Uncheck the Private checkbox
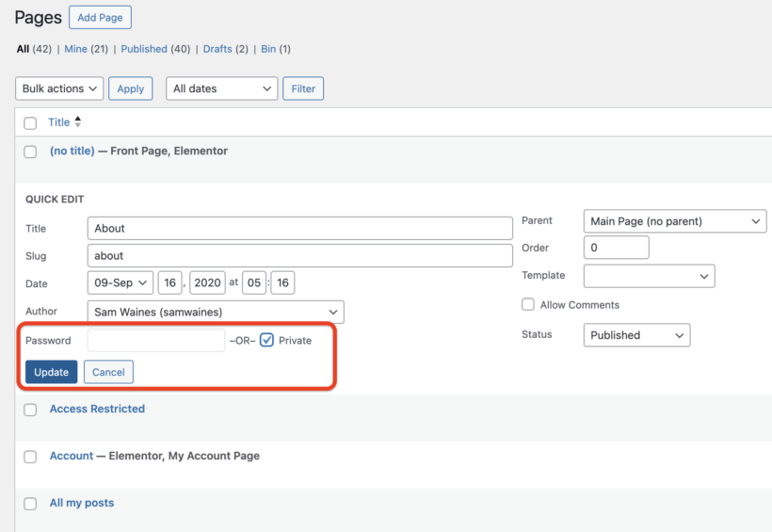This screenshot has height=532, width=772. click(x=266, y=340)
